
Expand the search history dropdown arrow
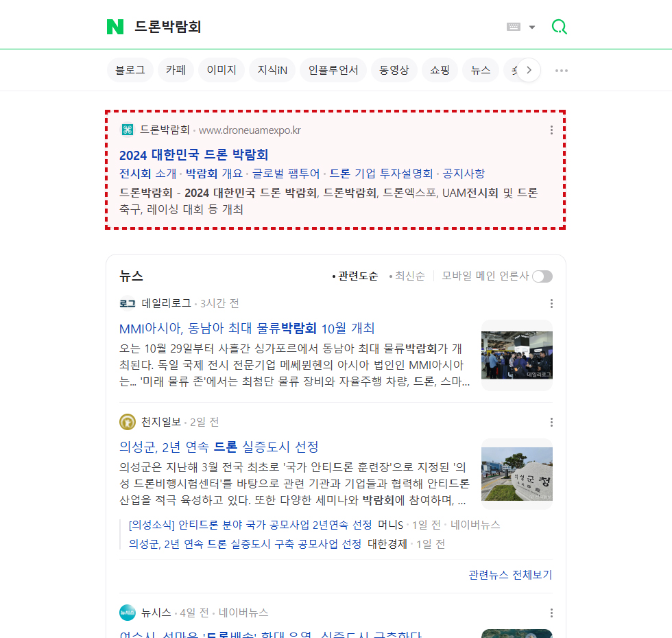click(x=532, y=27)
